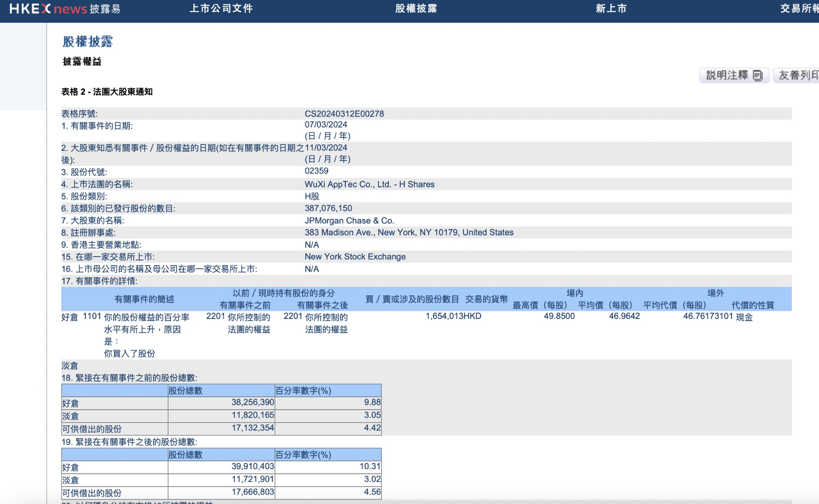Click event code 1101 in details row

click(x=92, y=316)
